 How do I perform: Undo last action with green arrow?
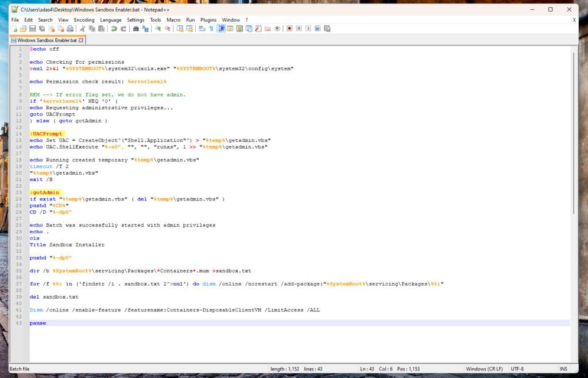click(114, 29)
